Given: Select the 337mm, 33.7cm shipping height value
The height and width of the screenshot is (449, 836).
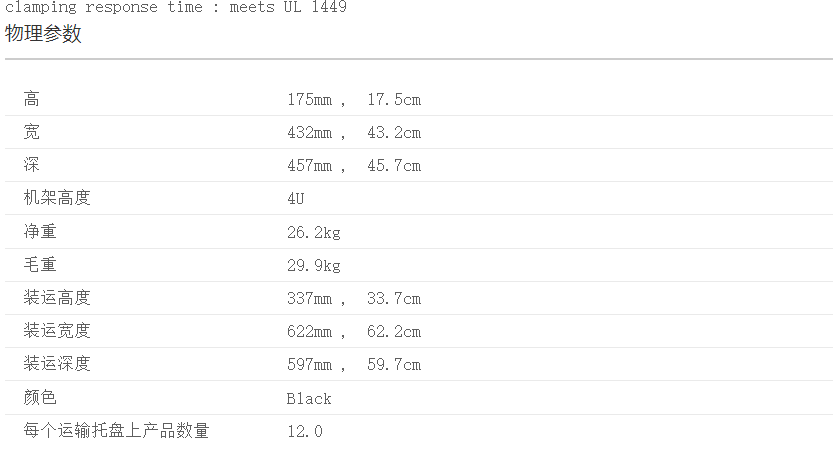Looking at the screenshot, I should 353,298.
